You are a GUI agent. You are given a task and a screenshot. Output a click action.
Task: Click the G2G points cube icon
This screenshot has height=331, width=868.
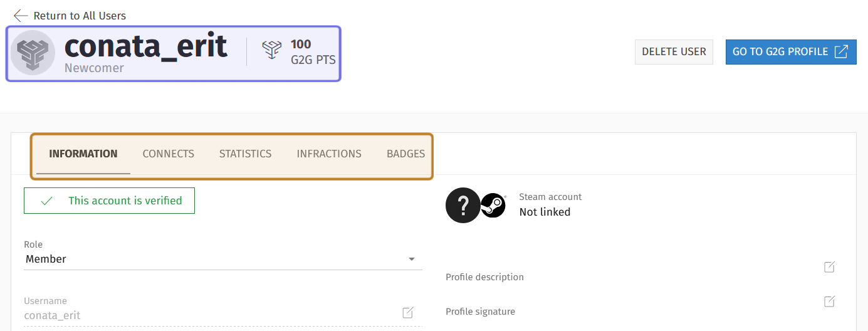(x=271, y=51)
